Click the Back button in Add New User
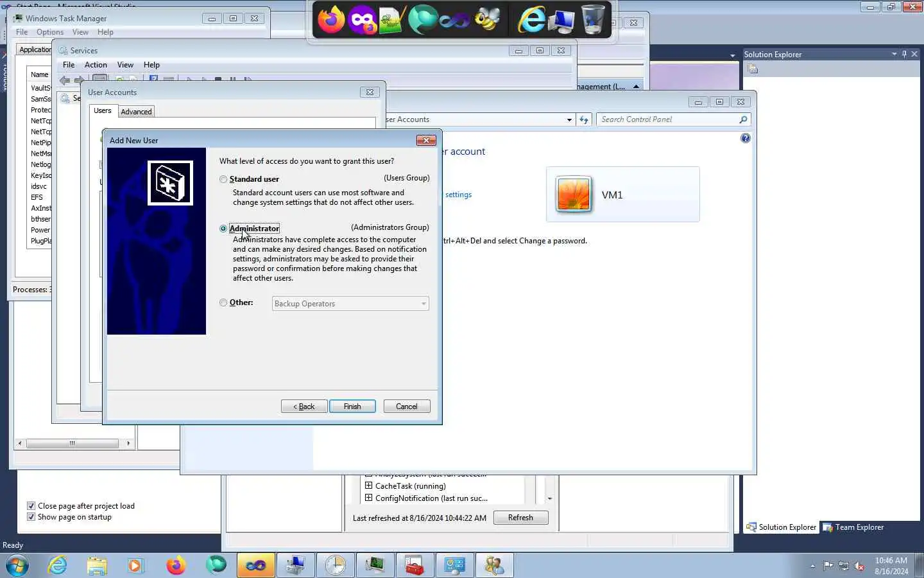 304,407
